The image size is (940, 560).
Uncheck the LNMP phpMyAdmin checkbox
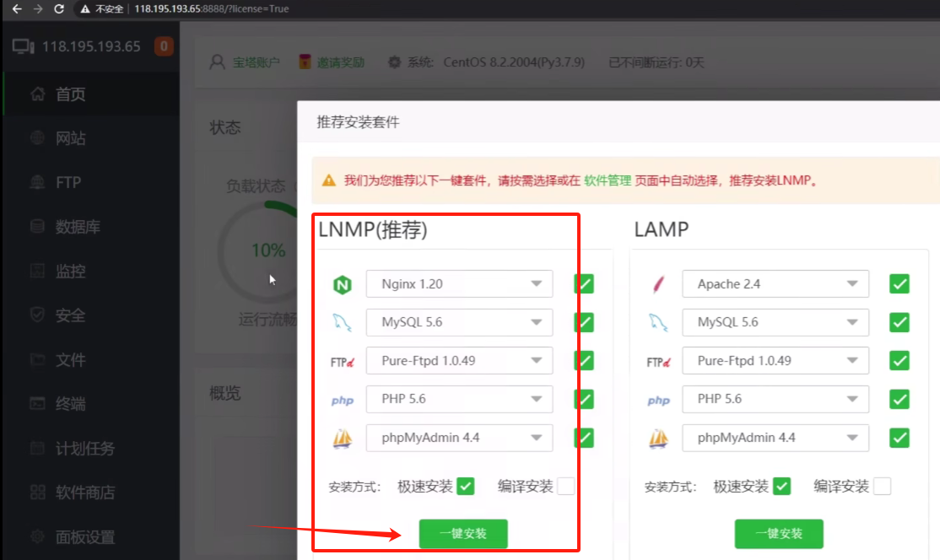point(584,438)
